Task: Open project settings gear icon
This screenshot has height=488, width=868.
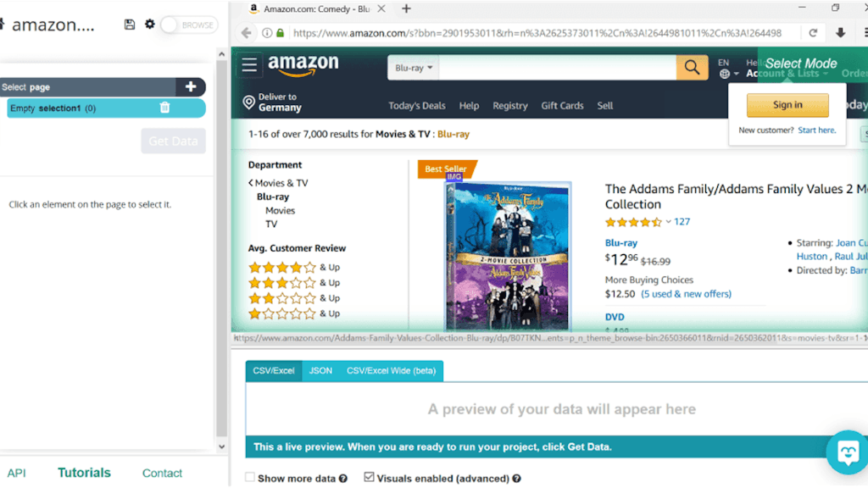Action: click(x=150, y=25)
